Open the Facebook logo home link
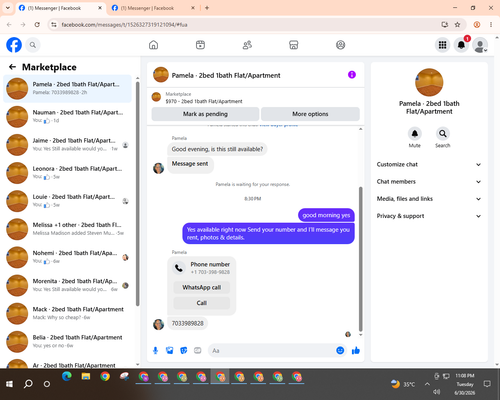500x400 pixels. click(x=14, y=45)
